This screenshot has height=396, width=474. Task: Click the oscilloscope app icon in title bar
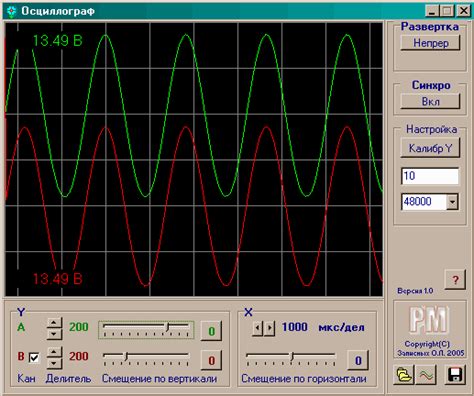pos(12,11)
